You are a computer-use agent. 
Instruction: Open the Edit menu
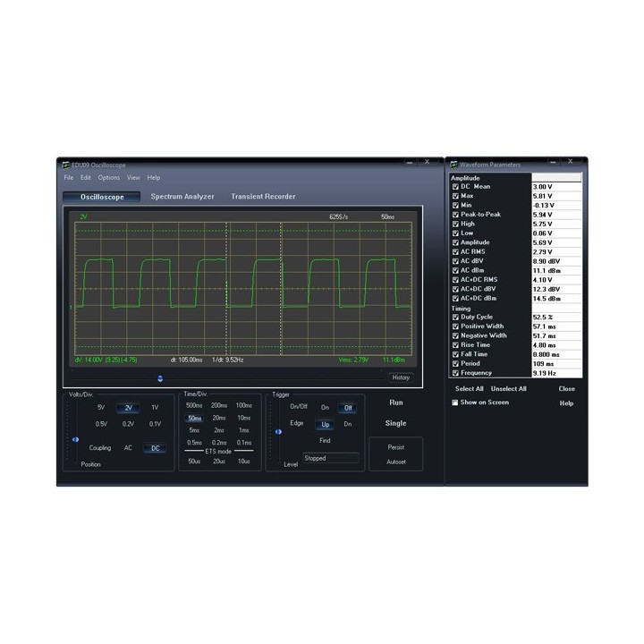(x=86, y=177)
